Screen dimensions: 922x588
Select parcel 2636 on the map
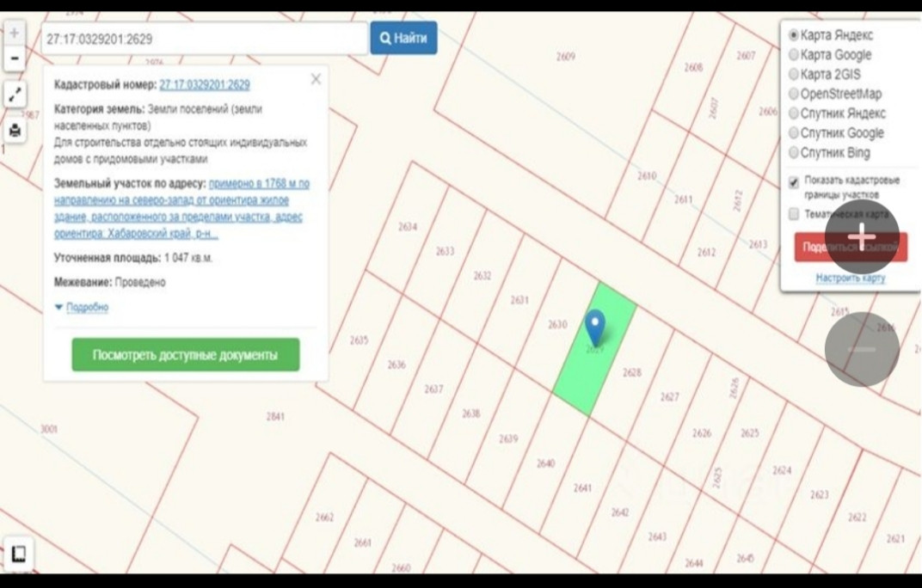tap(396, 364)
